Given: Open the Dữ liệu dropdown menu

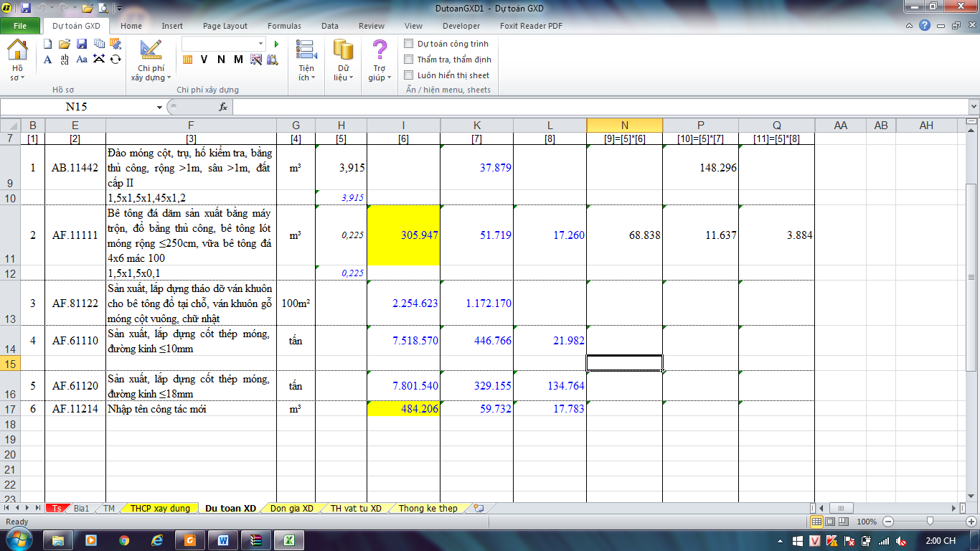Looking at the screenshot, I should click(343, 61).
